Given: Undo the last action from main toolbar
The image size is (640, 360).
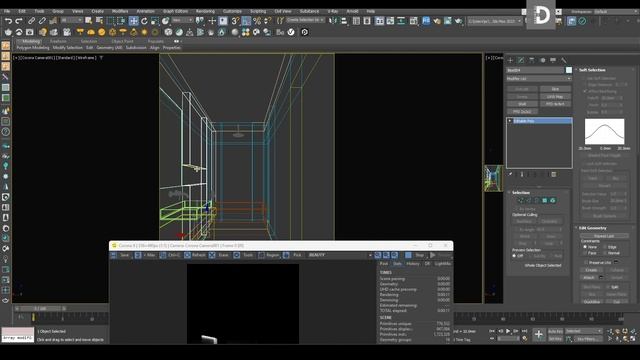Looking at the screenshot, I should coord(8,20).
